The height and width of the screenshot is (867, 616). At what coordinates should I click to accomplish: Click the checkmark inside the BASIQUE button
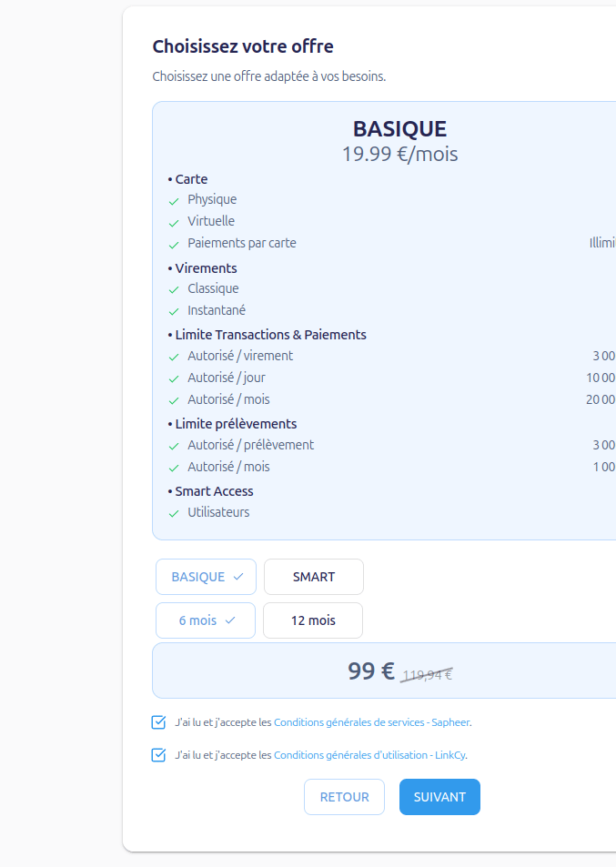pos(238,577)
